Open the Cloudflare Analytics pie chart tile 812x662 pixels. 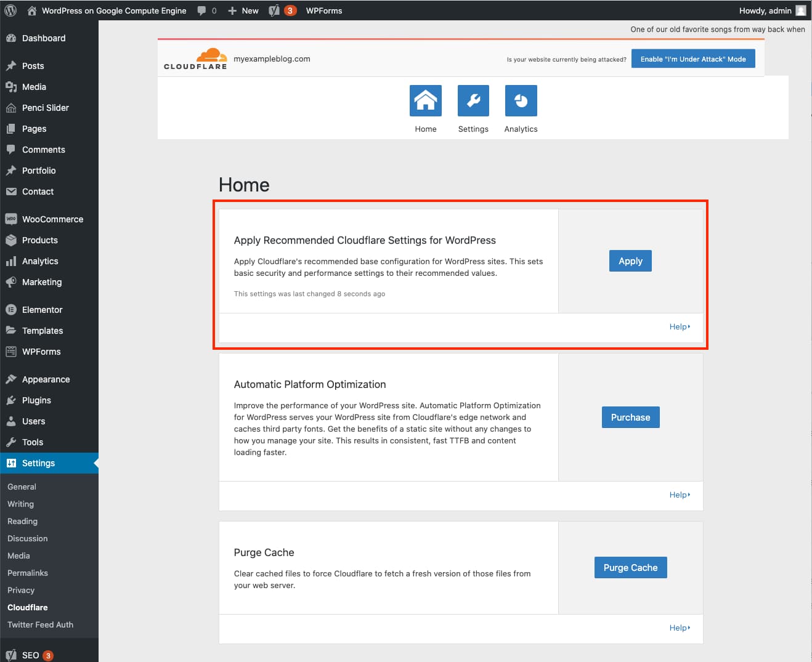[521, 100]
